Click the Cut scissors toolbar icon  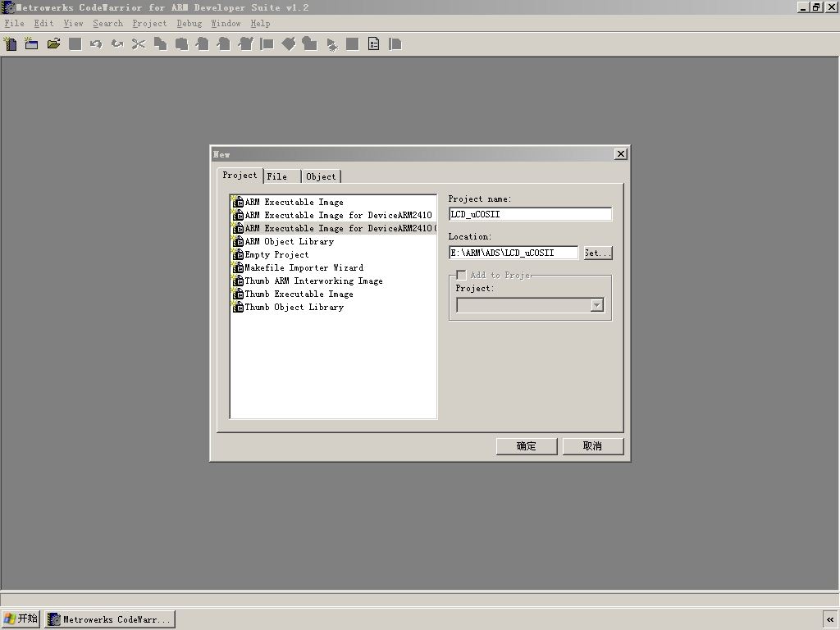coord(139,44)
